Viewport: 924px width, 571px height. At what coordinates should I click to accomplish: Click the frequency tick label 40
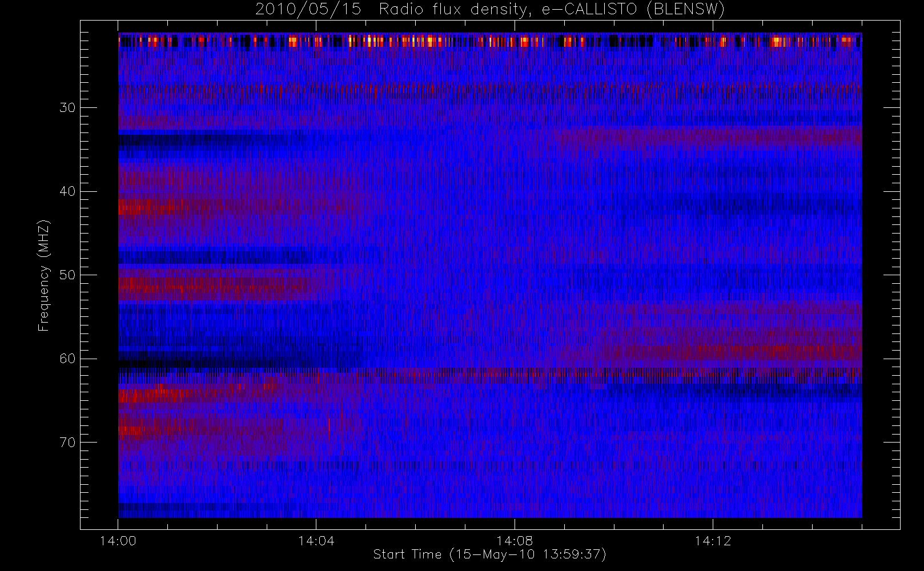point(67,191)
